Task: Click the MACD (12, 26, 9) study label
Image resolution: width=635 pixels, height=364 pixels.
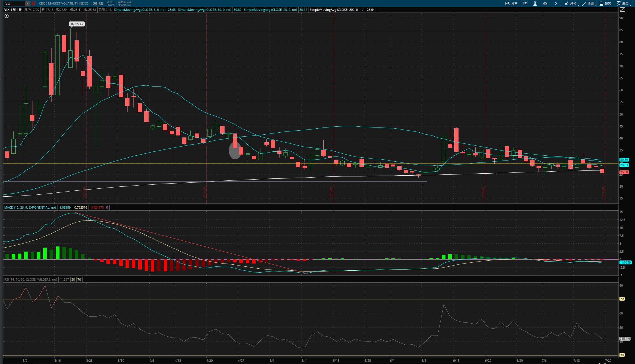Action: [x=30, y=207]
